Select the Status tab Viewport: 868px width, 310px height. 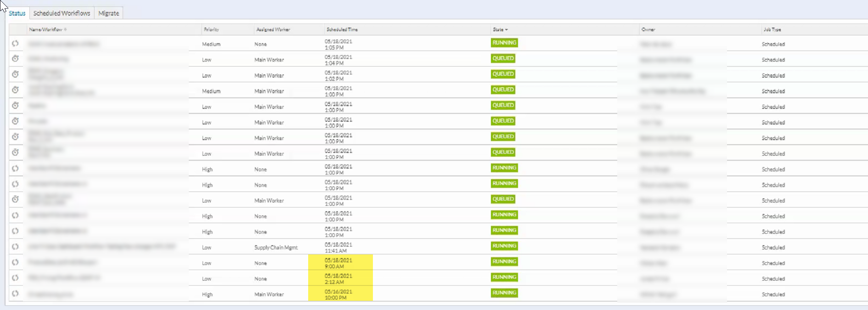17,13
